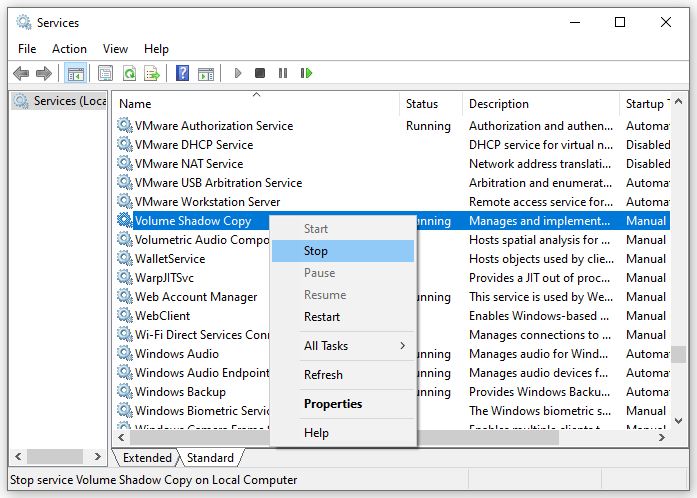
Task: Choose Restart in the context menu
Action: pyautogui.click(x=343, y=317)
